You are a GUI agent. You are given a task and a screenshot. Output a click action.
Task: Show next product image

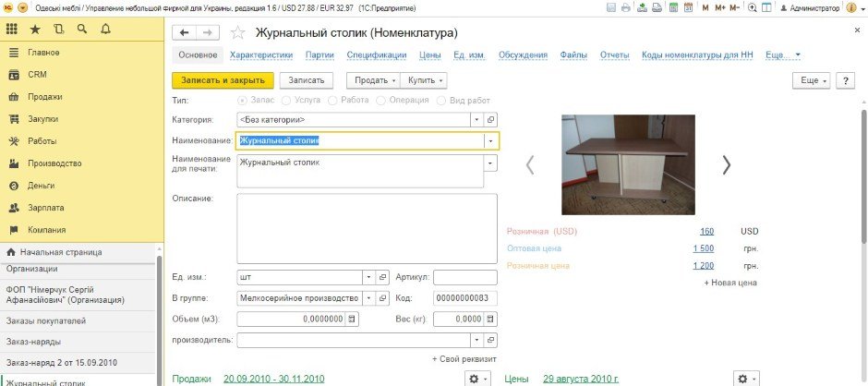(727, 164)
